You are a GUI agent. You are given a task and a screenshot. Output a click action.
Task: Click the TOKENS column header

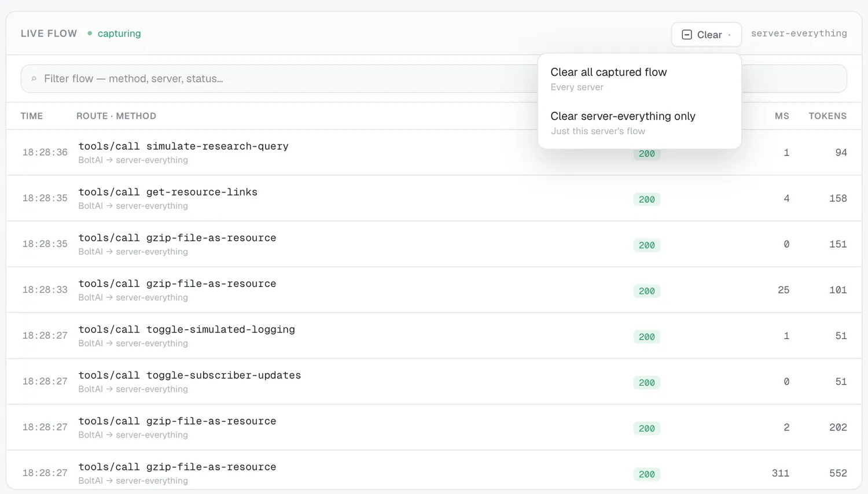tap(827, 116)
